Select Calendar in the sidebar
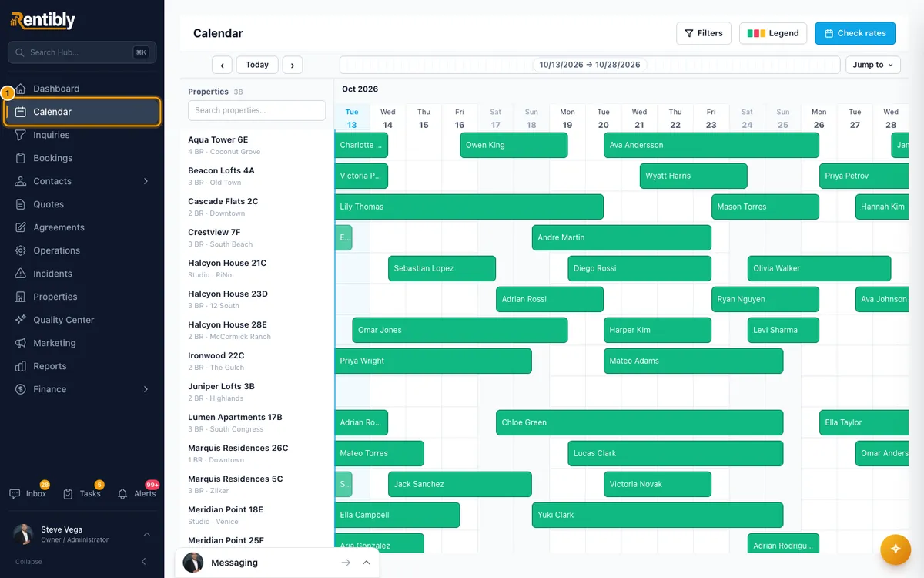This screenshot has height=578, width=924. click(82, 112)
